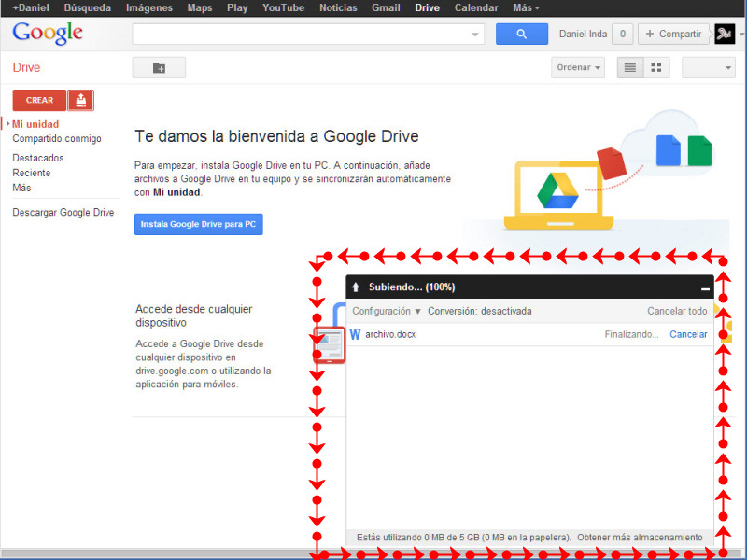The width and height of the screenshot is (747, 560).
Task: Click the archivo.docx file name
Action: pyautogui.click(x=390, y=334)
